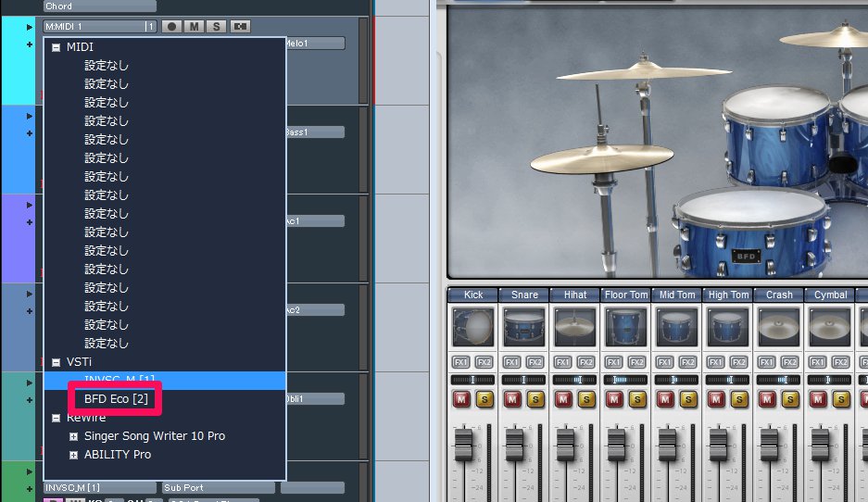Screen dimensions: 868x502
Task: Select the Floor Tom thumbnail in mixer
Action: (625, 327)
